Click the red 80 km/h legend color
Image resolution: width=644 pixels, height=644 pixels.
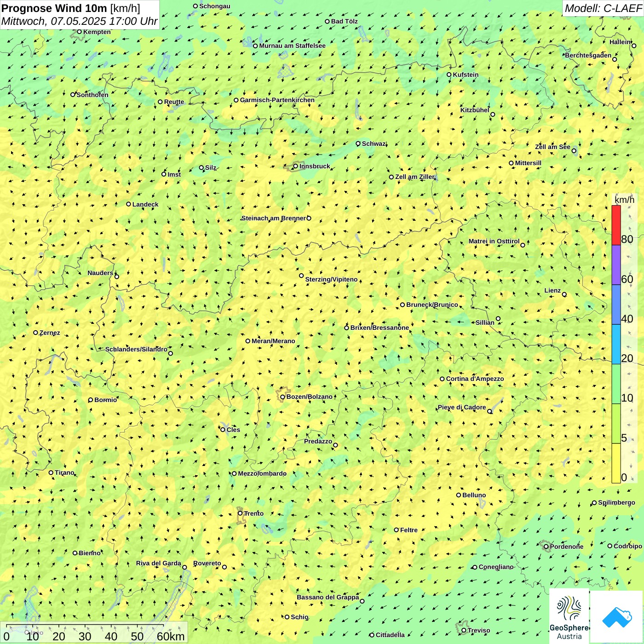click(x=616, y=225)
